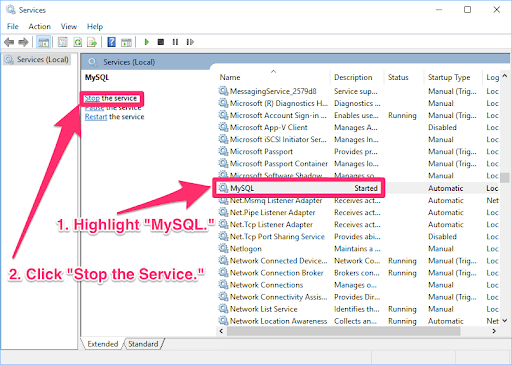Toggle the Show/Hide Console Tree icon
This screenshot has width=512, height=365.
(x=43, y=42)
